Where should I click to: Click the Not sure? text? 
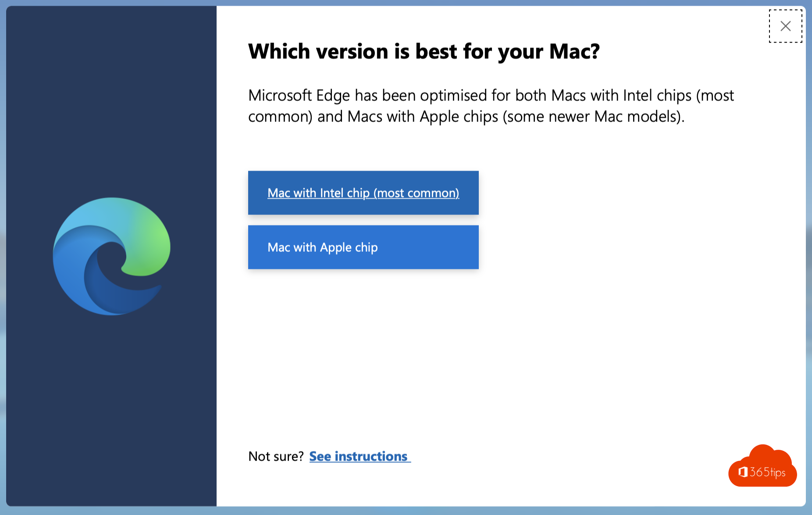[276, 456]
